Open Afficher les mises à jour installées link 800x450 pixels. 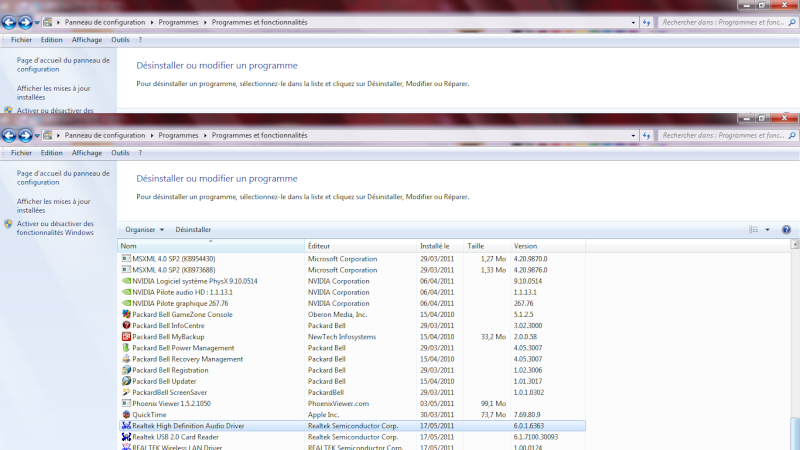(53, 206)
